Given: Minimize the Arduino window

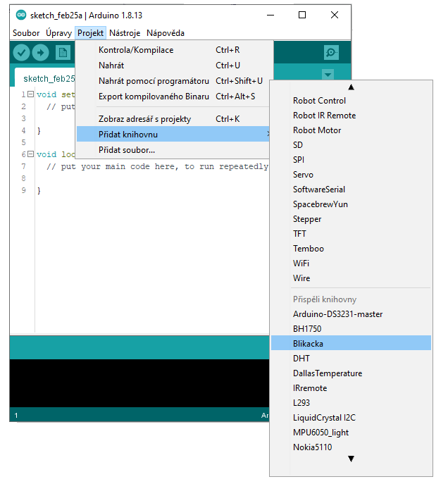Looking at the screenshot, I should (x=270, y=15).
